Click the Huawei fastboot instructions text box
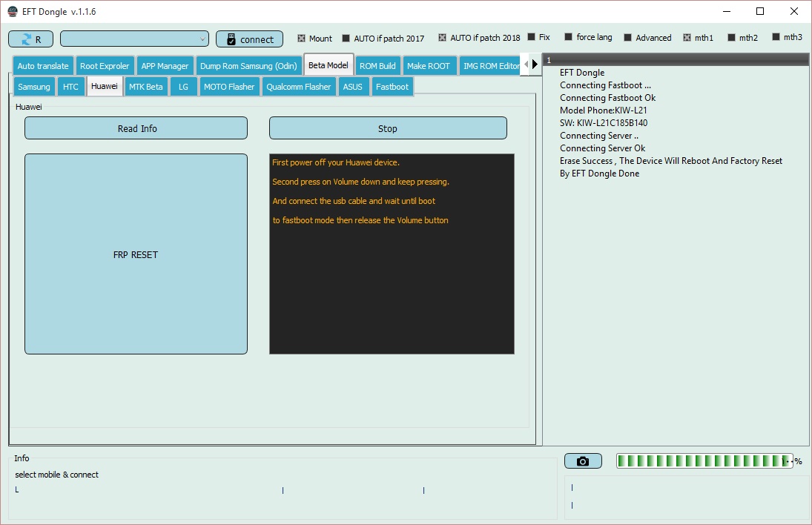Viewport: 812px width, 525px height. point(392,254)
